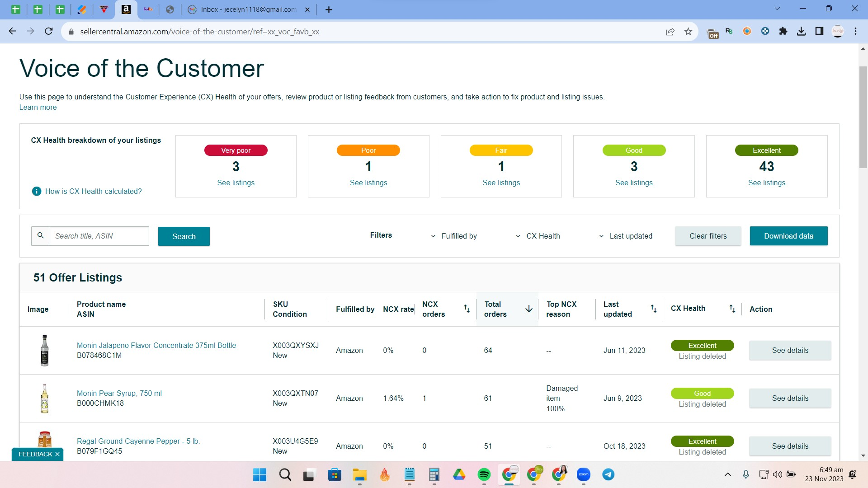This screenshot has width=868, height=488.
Task: See details for Monin Jalapeno listing
Action: 790,350
